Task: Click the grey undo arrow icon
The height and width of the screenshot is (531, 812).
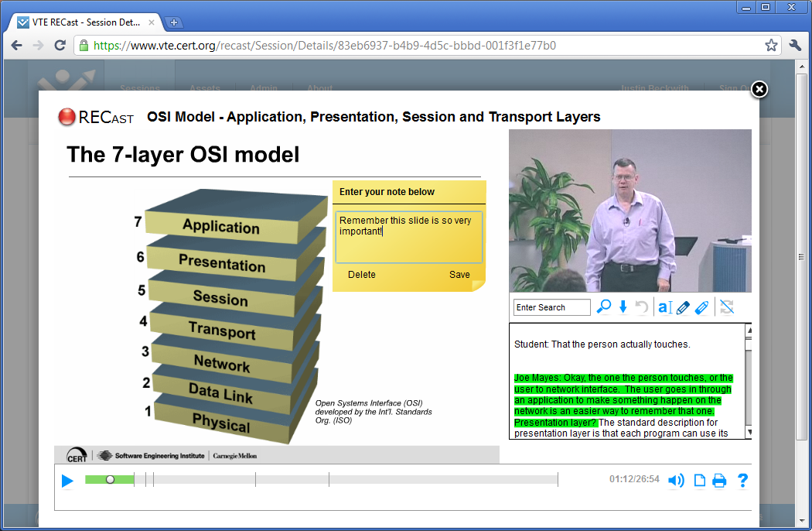Action: (642, 307)
